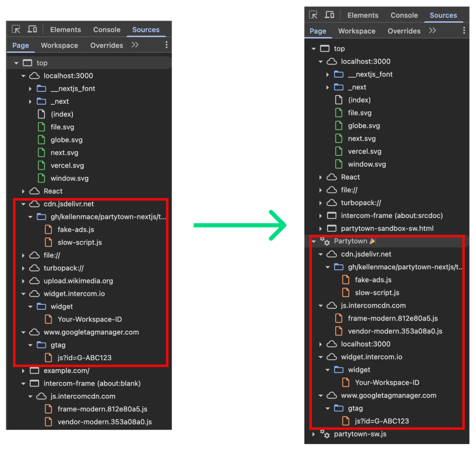Click _next folder icon in right panel
This screenshot has width=476, height=449.
click(x=339, y=87)
